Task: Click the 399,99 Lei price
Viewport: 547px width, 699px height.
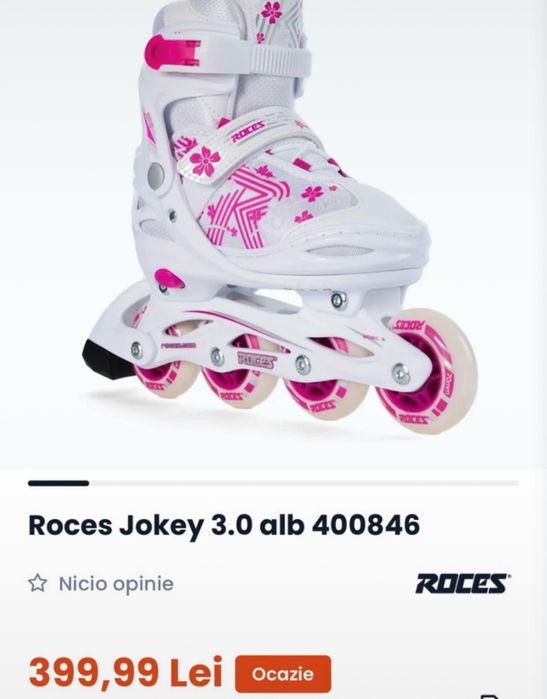Action: (125, 673)
